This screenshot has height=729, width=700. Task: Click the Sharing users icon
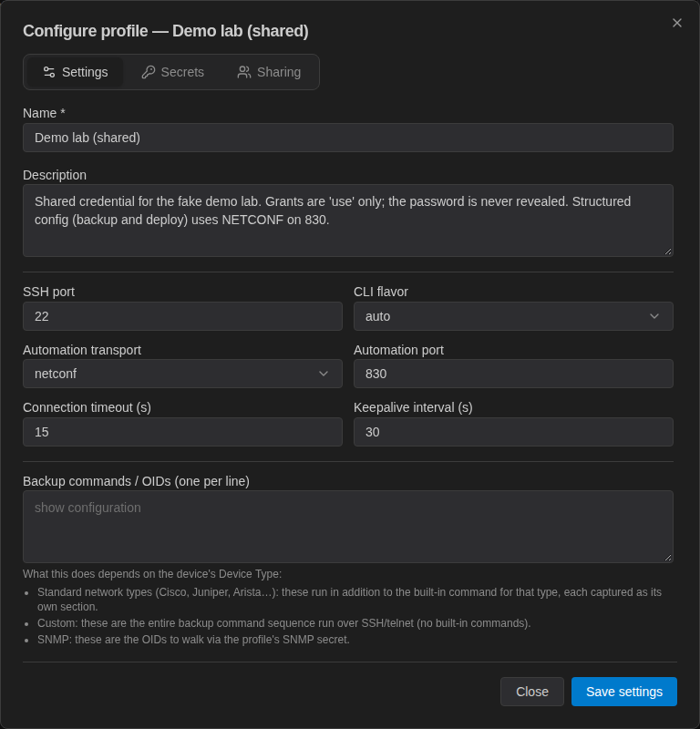point(244,72)
